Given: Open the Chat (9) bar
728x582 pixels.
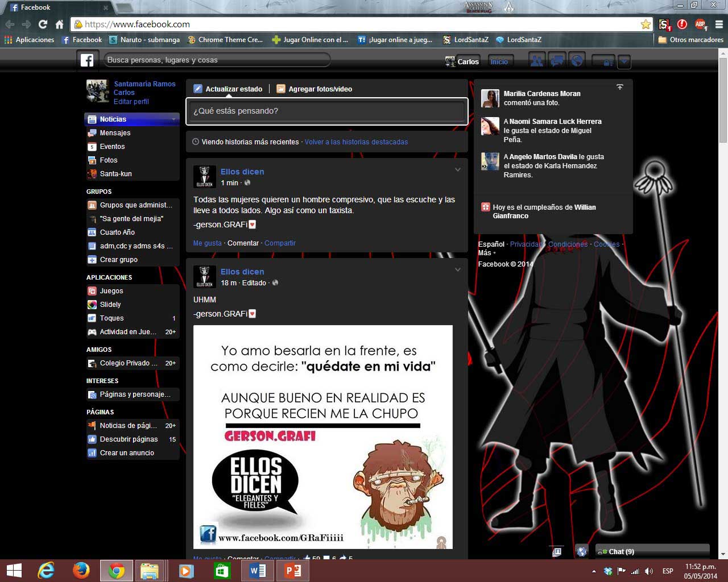Looking at the screenshot, I should 652,551.
